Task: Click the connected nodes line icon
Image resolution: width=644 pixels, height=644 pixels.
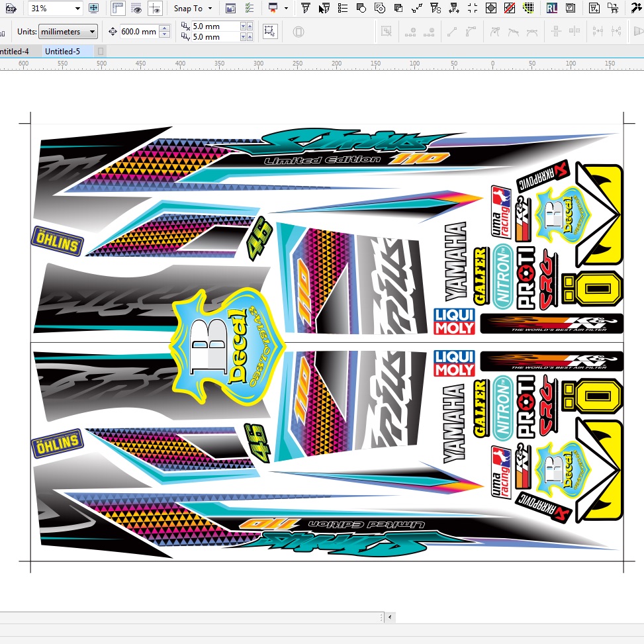Action: click(416, 8)
